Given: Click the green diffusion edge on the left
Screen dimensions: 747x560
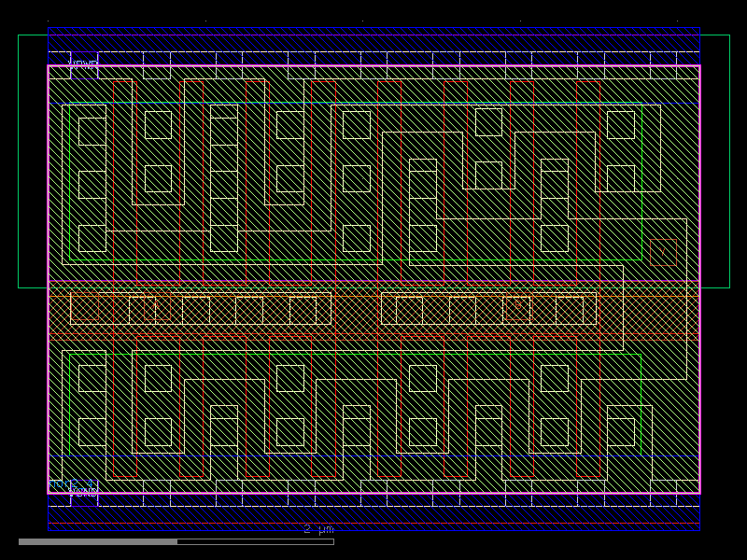Looking at the screenshot, I should point(71,187).
